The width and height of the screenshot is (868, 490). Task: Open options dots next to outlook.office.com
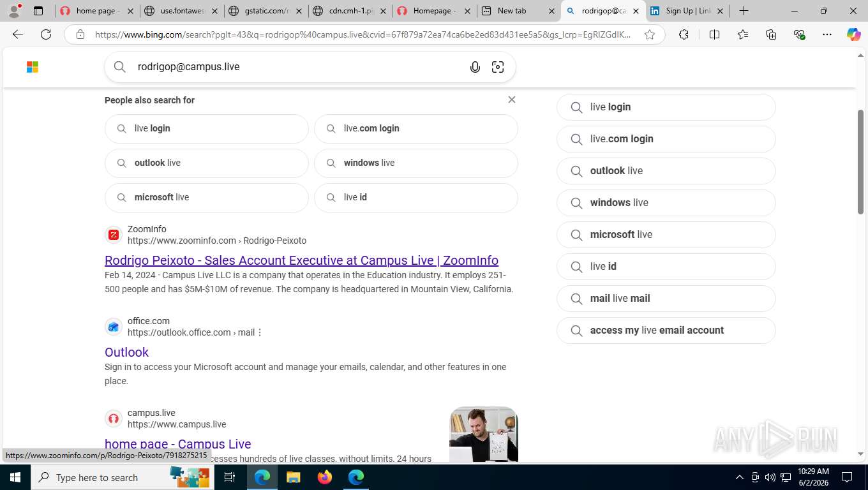click(260, 332)
